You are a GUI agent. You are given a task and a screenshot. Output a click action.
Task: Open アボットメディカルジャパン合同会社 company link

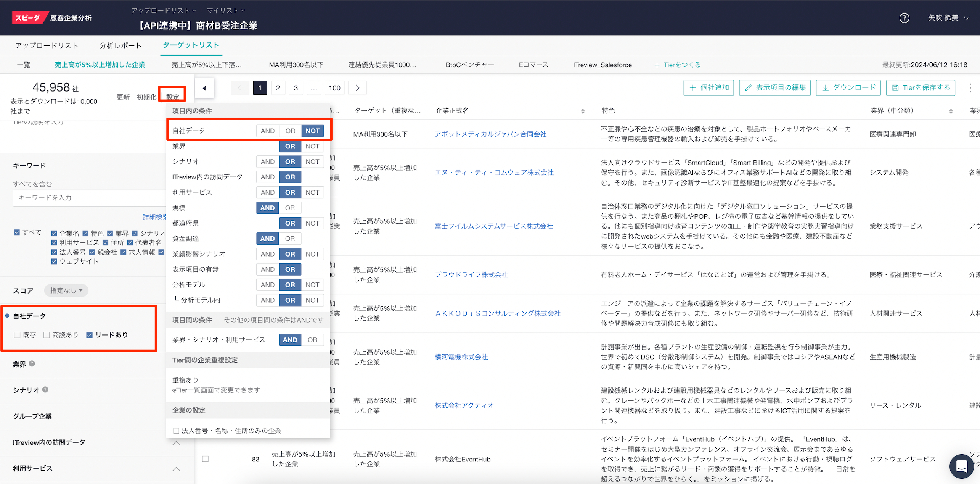click(490, 134)
